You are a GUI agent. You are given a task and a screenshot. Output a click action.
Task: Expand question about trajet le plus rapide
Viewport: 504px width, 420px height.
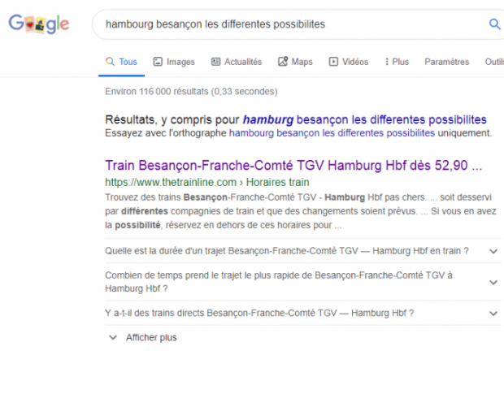coord(302,282)
